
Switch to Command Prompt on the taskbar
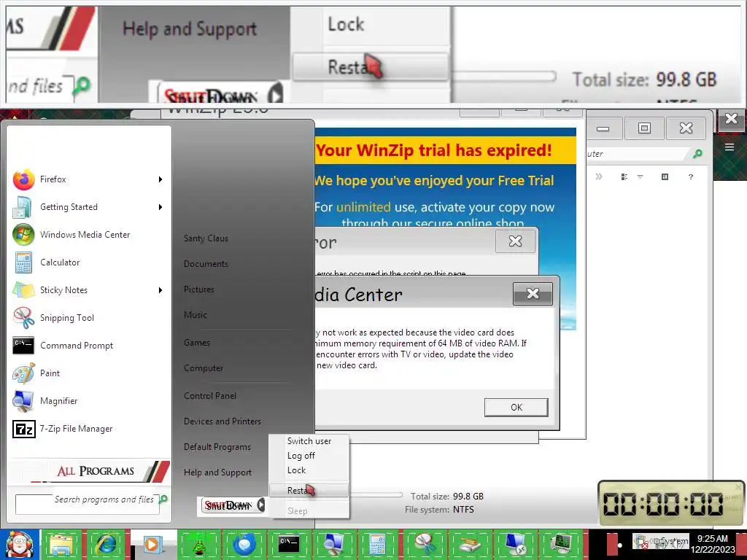point(289,544)
